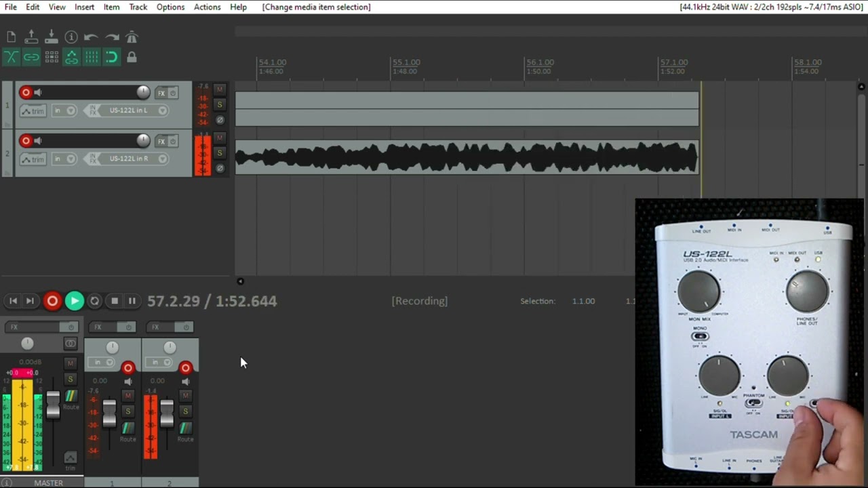Adjust track 1 volume knob
868x488 pixels.
click(143, 92)
